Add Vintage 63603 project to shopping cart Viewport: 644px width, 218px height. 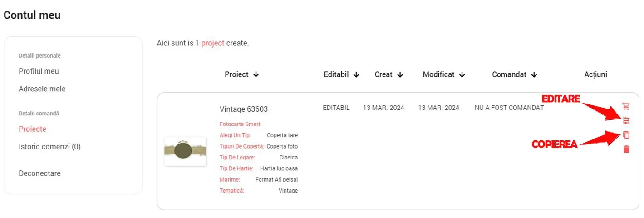point(626,106)
